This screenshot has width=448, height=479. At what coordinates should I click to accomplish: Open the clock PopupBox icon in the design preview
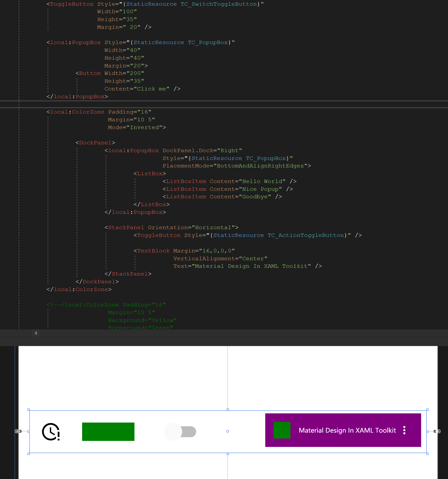[x=51, y=432]
